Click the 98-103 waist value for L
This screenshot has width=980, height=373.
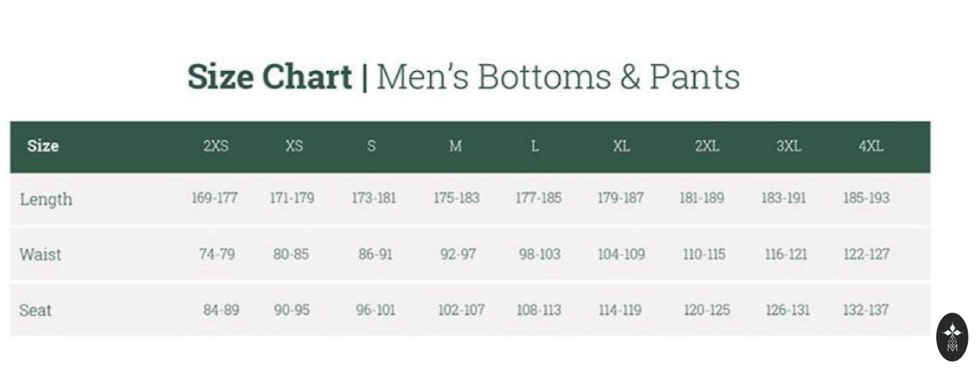540,254
